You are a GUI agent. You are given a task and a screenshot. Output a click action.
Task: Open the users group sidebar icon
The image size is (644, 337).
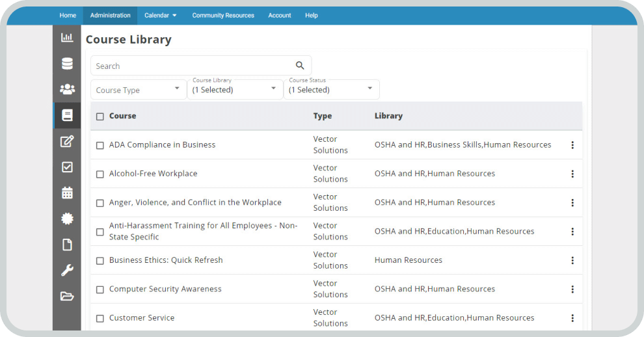(67, 89)
